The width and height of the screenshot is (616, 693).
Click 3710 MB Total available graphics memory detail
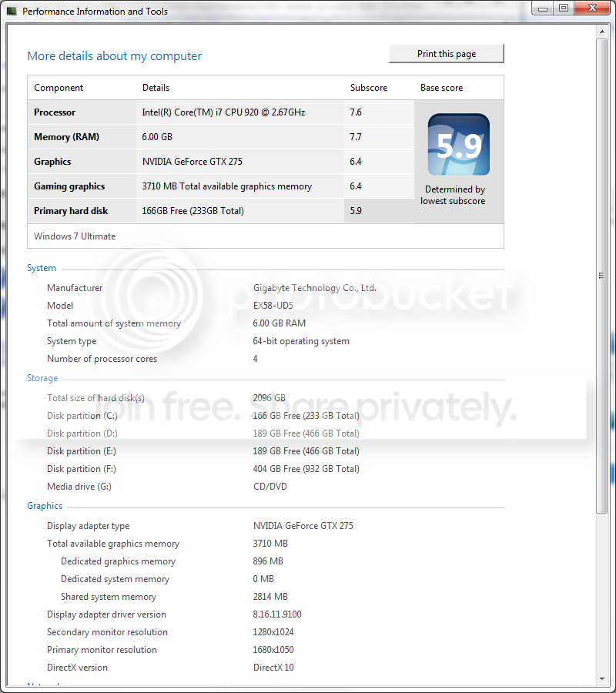pos(226,186)
